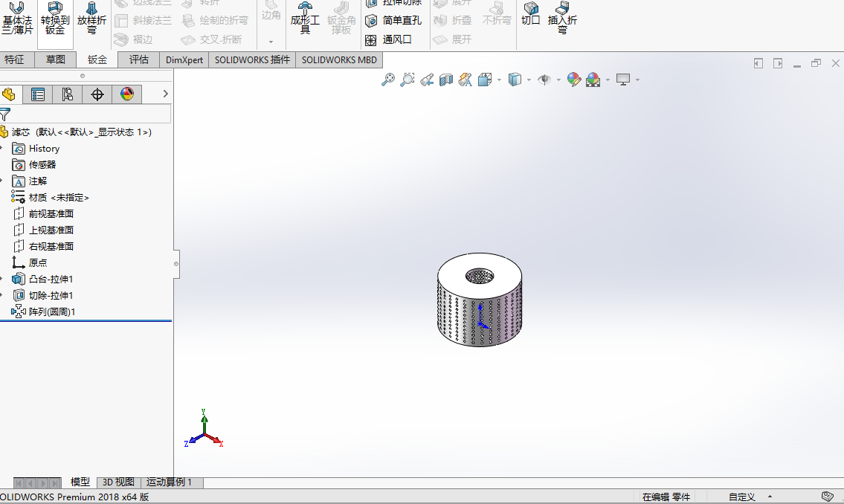Select History folder in tree
The width and height of the screenshot is (844, 504).
pos(36,149)
